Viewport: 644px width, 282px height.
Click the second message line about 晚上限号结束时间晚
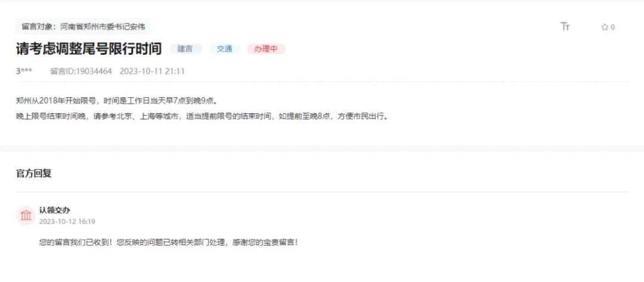tap(203, 116)
